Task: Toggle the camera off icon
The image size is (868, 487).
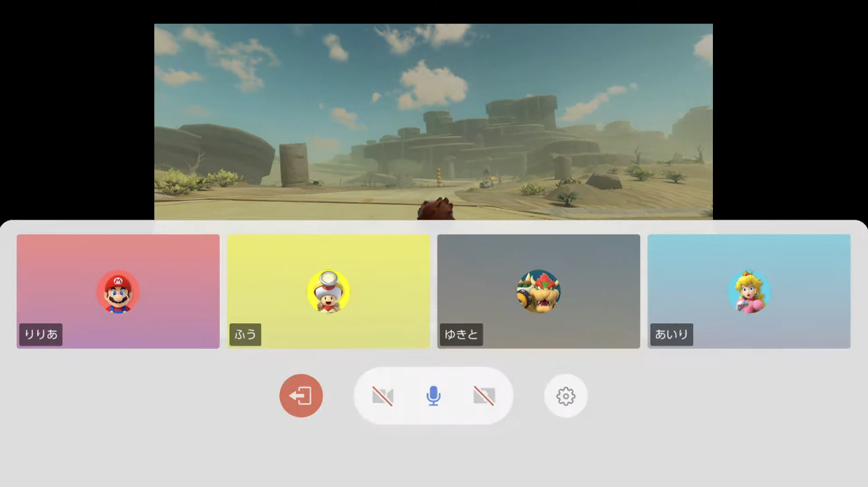Action: point(382,396)
